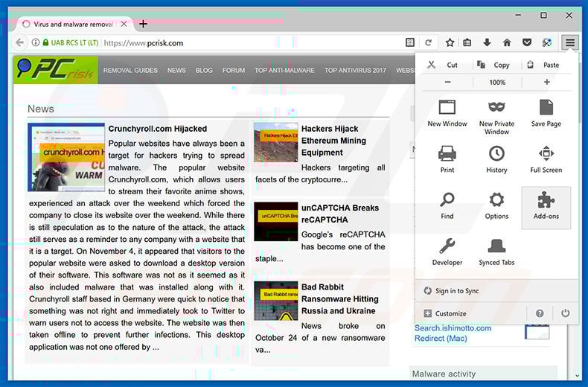This screenshot has height=387, width=588.
Task: Click the unCAPTCHA article thumbnail
Action: 276,221
